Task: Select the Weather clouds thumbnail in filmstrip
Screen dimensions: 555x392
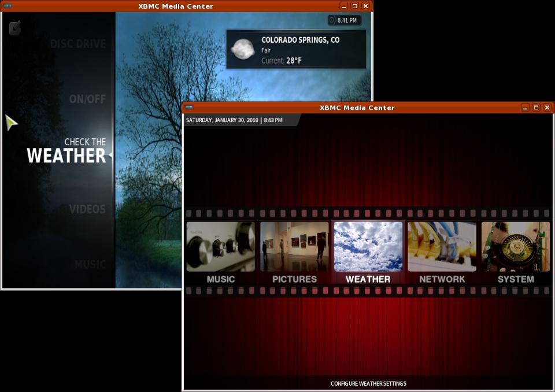Action: 368,247
